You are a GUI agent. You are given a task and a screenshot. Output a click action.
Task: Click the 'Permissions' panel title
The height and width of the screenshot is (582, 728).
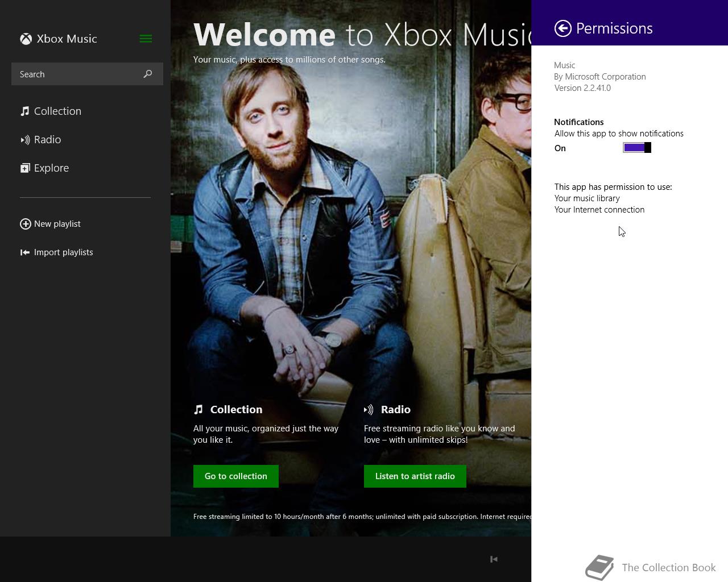point(614,28)
